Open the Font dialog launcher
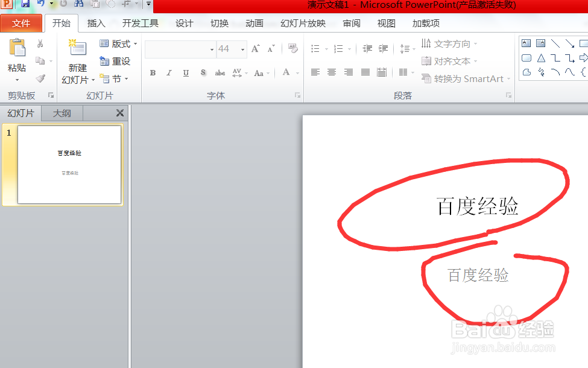This screenshot has height=368, width=588. click(x=297, y=95)
